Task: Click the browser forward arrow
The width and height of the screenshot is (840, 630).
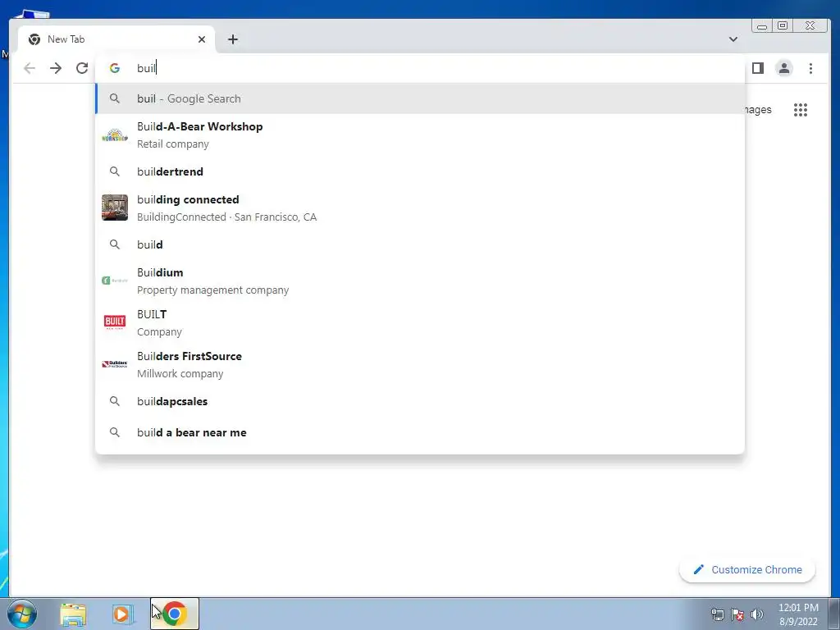Action: (56, 68)
